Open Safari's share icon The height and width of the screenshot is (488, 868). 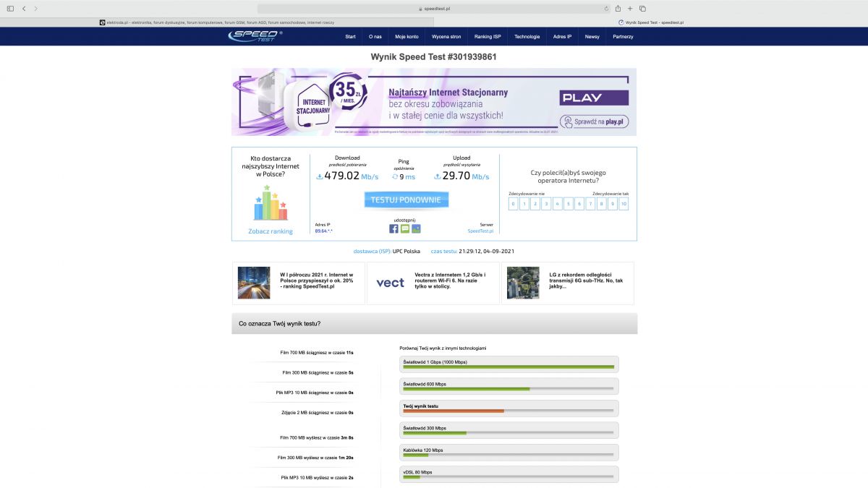(x=618, y=9)
